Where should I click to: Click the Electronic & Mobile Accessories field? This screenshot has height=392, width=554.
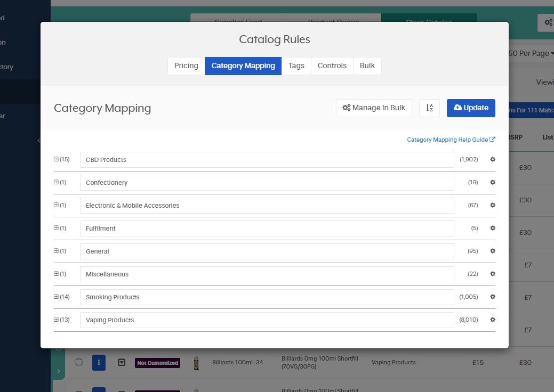(267, 206)
